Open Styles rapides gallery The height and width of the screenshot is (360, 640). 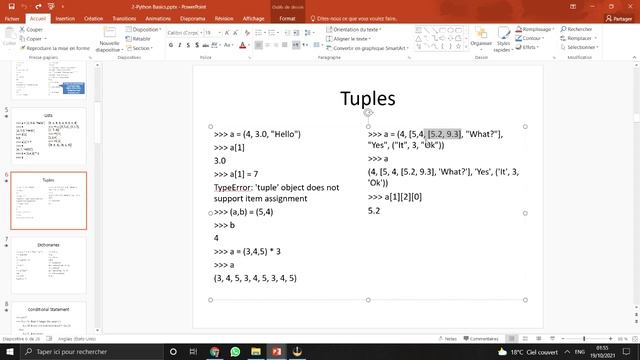click(503, 40)
